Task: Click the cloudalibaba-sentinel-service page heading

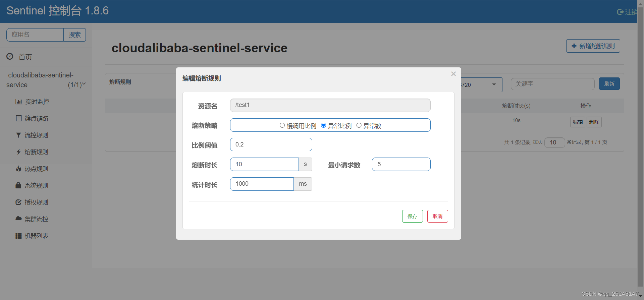Action: pyautogui.click(x=199, y=48)
